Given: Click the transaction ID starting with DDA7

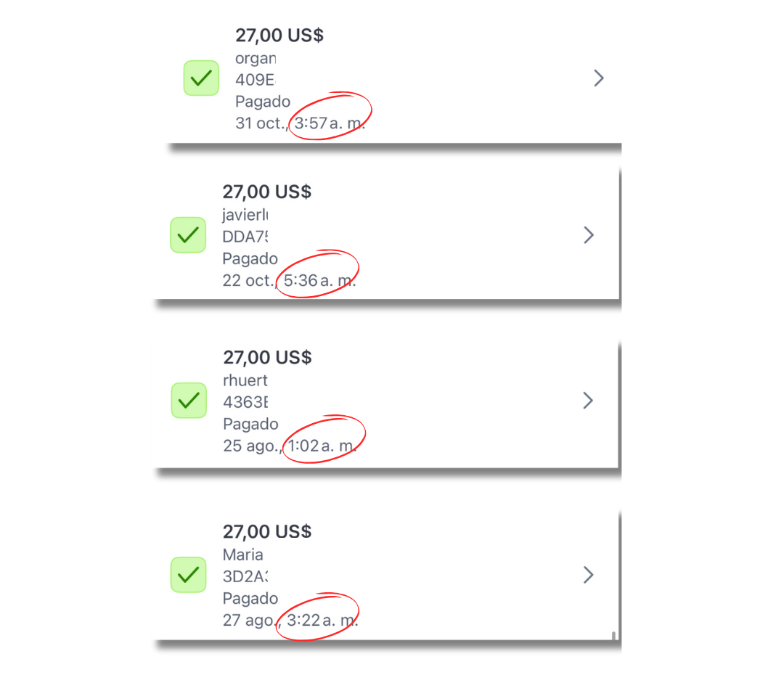Looking at the screenshot, I should point(246,237).
